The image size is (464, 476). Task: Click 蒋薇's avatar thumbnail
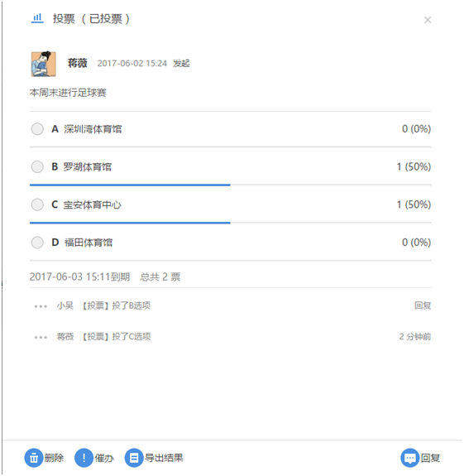[x=43, y=64]
